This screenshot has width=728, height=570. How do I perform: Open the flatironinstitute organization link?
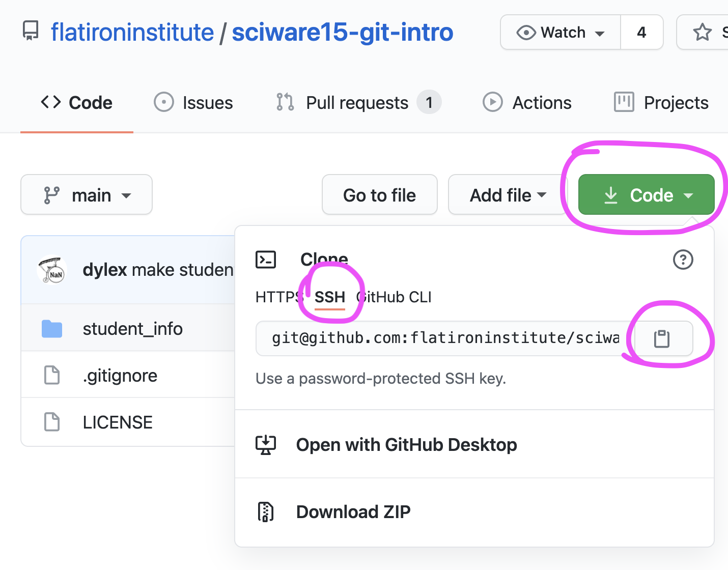tap(132, 32)
